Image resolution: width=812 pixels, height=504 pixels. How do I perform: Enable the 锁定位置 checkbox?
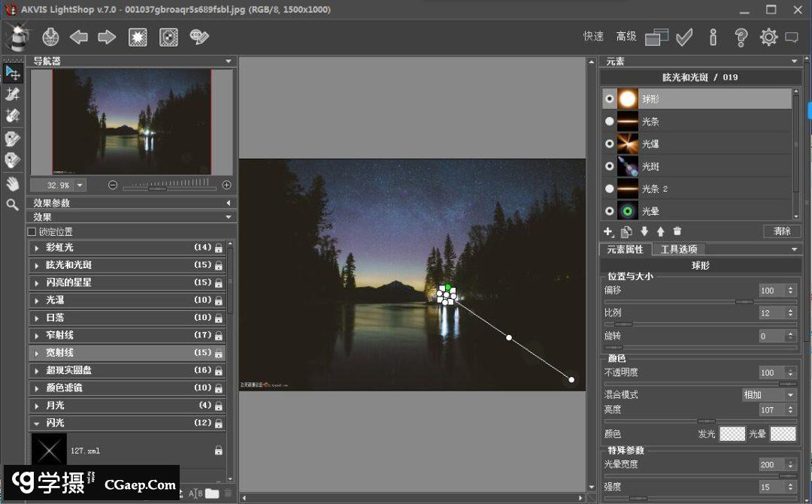click(32, 232)
